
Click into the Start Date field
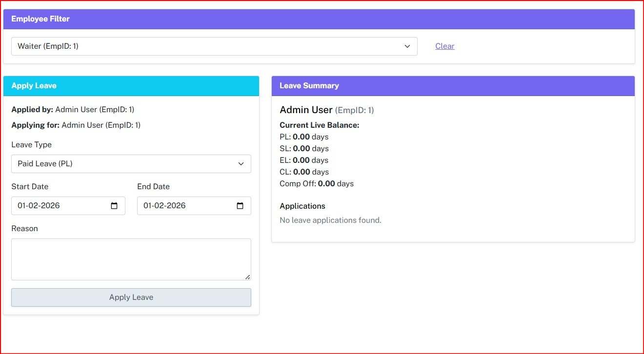point(59,206)
